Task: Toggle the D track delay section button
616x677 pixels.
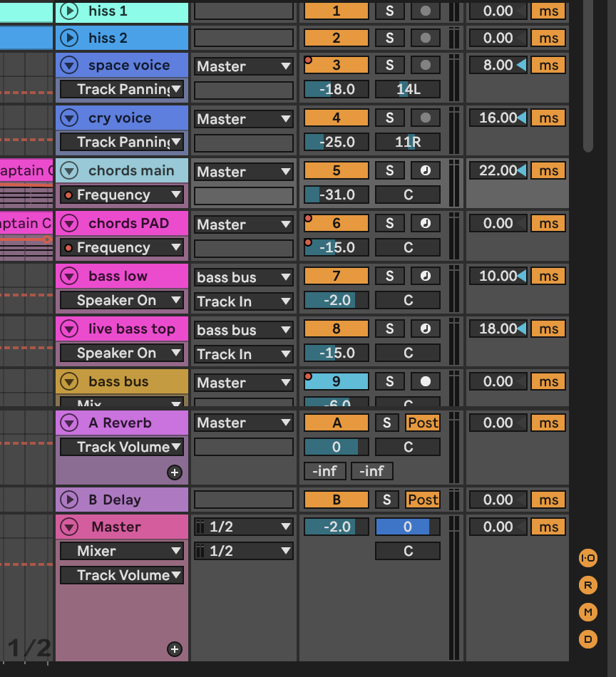Action: click(x=587, y=639)
